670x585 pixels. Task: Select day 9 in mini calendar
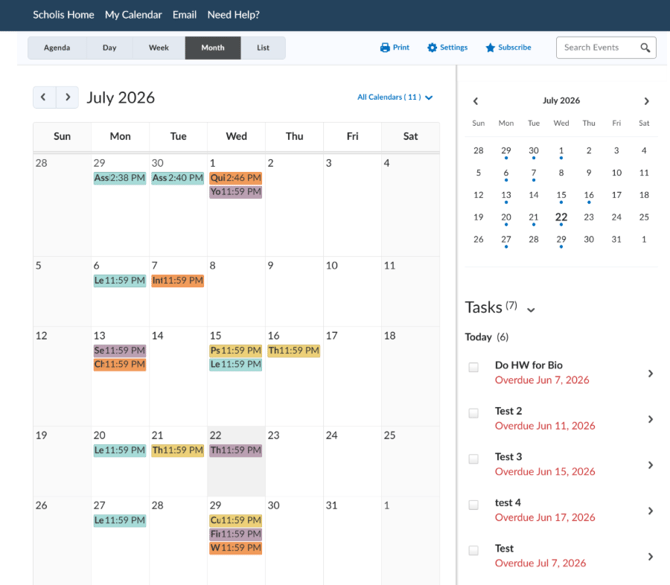pos(589,173)
